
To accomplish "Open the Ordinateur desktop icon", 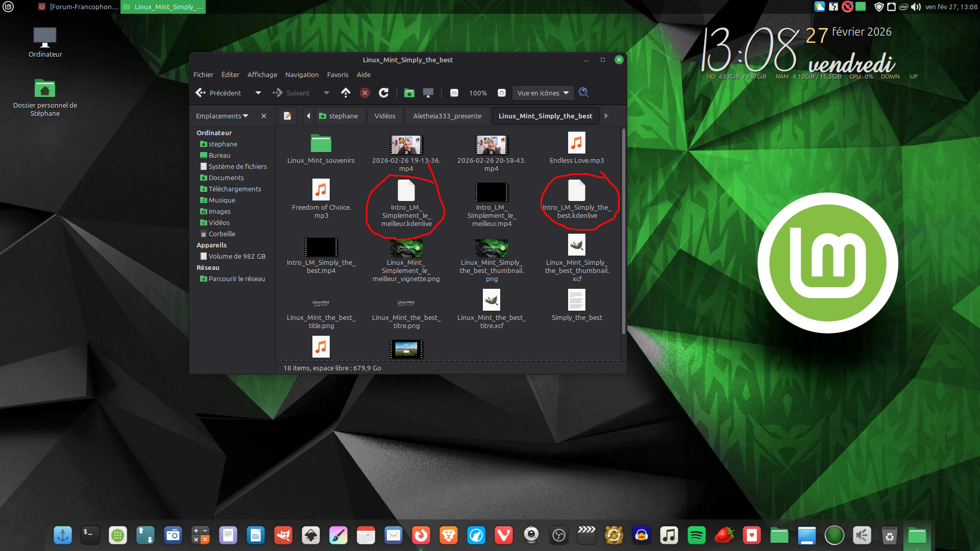I will click(45, 42).
